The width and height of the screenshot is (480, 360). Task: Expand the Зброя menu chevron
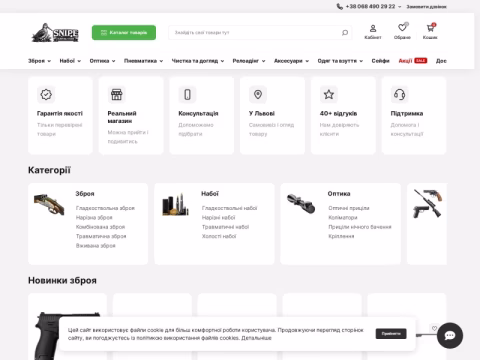pyautogui.click(x=49, y=61)
